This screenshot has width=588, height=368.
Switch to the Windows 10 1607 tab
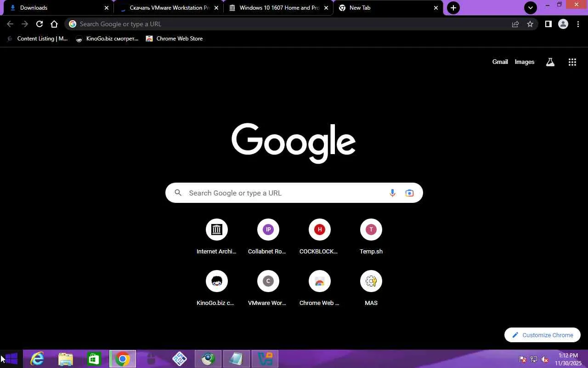[x=279, y=8]
